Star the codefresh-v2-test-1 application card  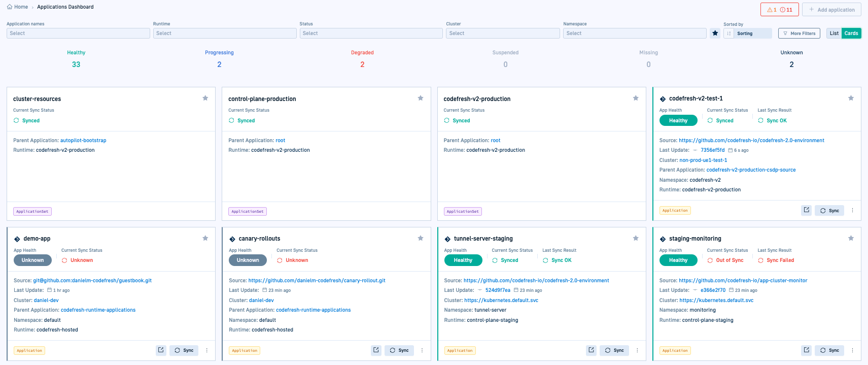tap(851, 98)
